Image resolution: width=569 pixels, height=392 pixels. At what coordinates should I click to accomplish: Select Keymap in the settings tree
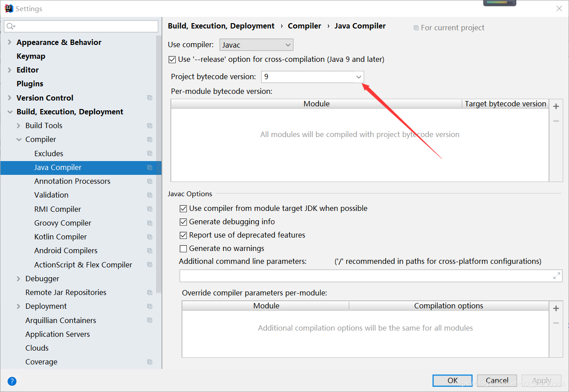click(x=31, y=56)
